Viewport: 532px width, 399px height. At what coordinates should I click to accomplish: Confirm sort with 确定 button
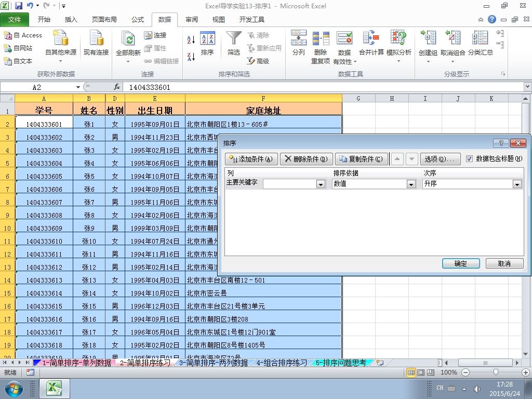coord(461,263)
